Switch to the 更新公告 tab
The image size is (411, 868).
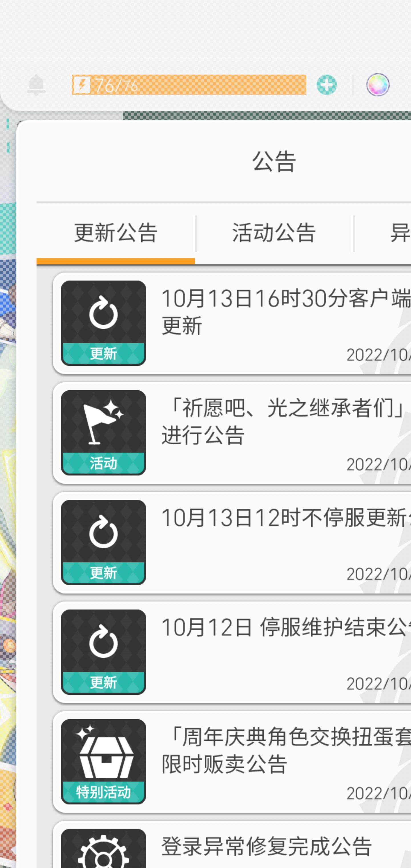116,233
